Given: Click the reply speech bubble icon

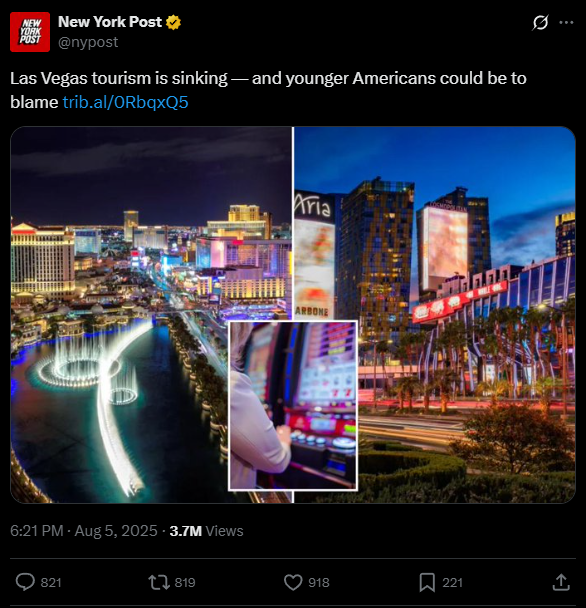Looking at the screenshot, I should (x=25, y=582).
